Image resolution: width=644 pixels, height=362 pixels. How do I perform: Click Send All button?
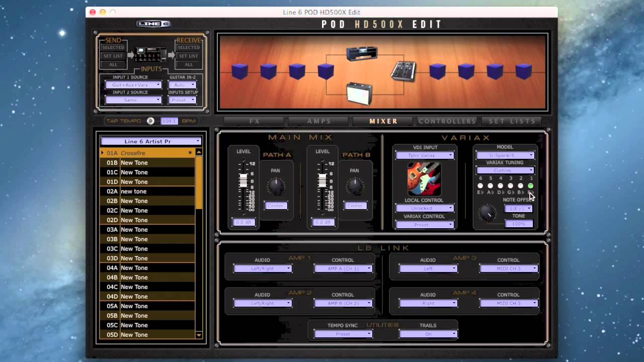(x=113, y=64)
